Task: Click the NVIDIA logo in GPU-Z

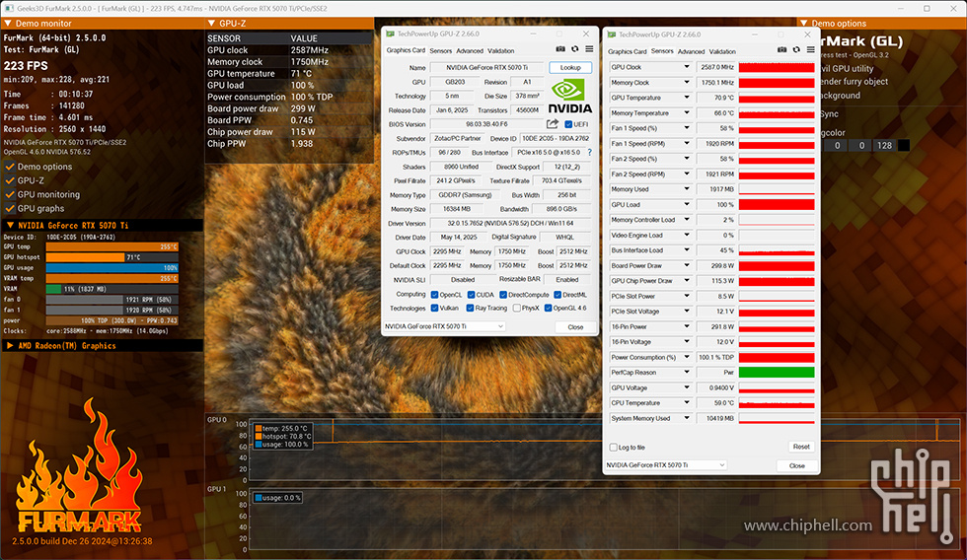Action: click(570, 96)
